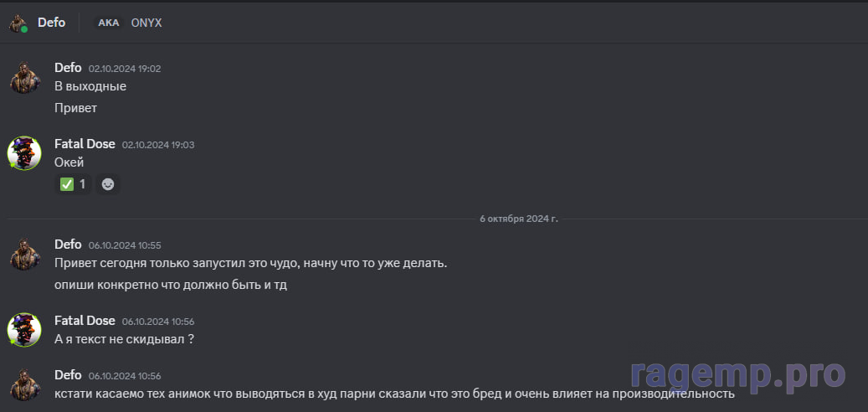868x412 pixels.
Task: Click the add reaction smiley icon
Action: 107,184
